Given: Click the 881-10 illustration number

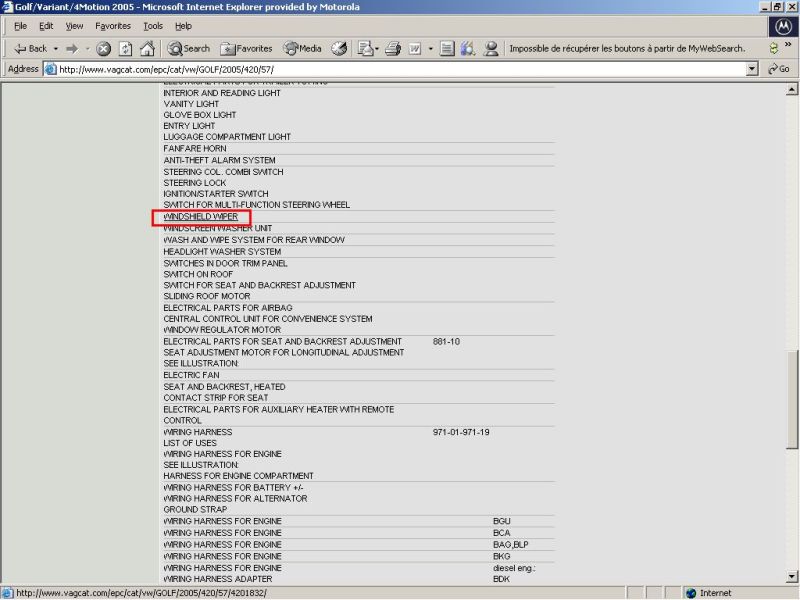Looking at the screenshot, I should pos(446,341).
